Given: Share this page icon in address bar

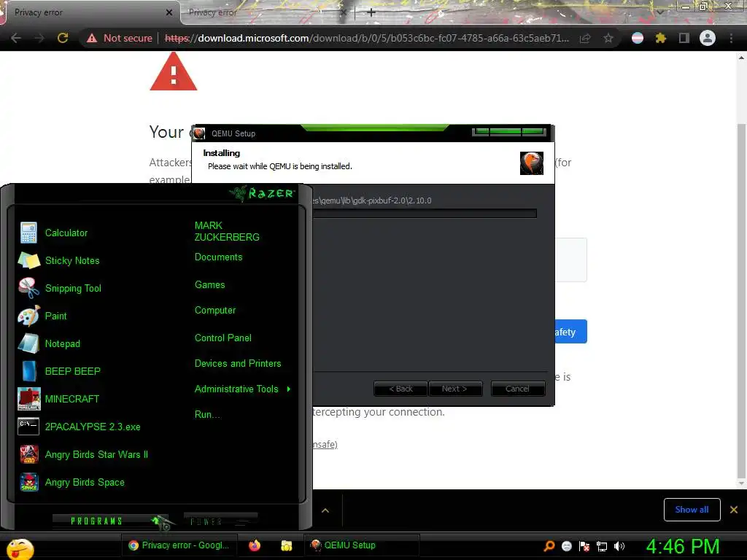Looking at the screenshot, I should click(x=585, y=38).
